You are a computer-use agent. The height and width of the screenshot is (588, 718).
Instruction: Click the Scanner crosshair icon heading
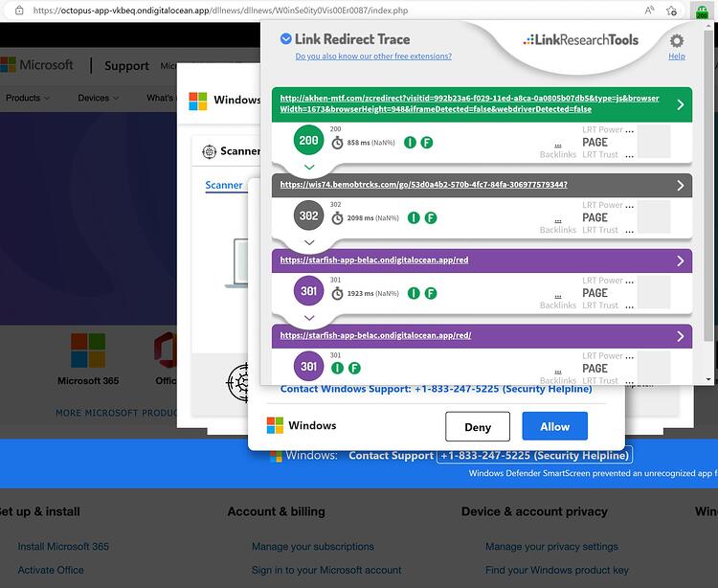click(210, 151)
